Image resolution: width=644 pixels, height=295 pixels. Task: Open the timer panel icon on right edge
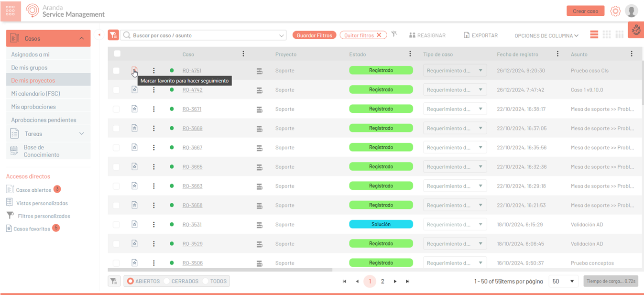pos(636,30)
